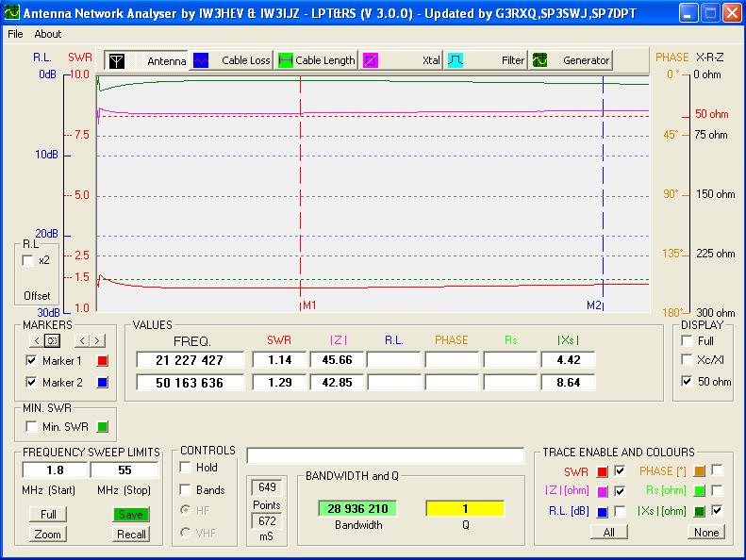The height and width of the screenshot is (560, 746).
Task: Step marker right with the last arrow button
Action: (97, 340)
